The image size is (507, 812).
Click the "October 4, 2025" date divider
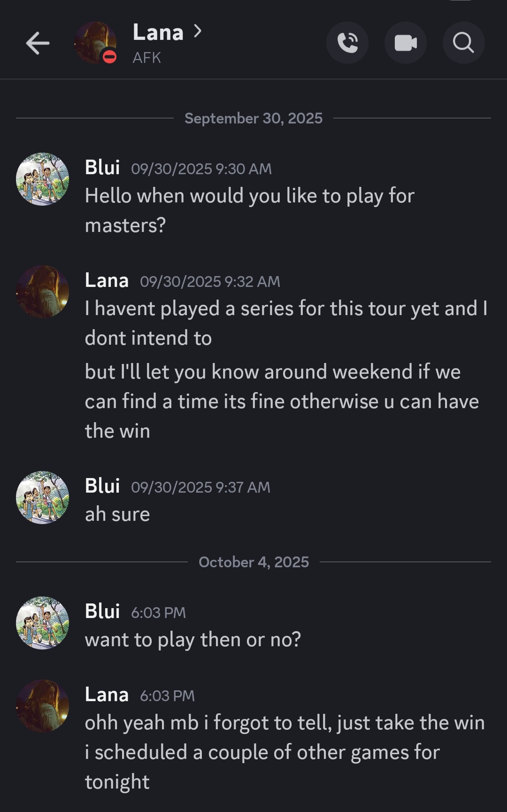click(x=253, y=562)
